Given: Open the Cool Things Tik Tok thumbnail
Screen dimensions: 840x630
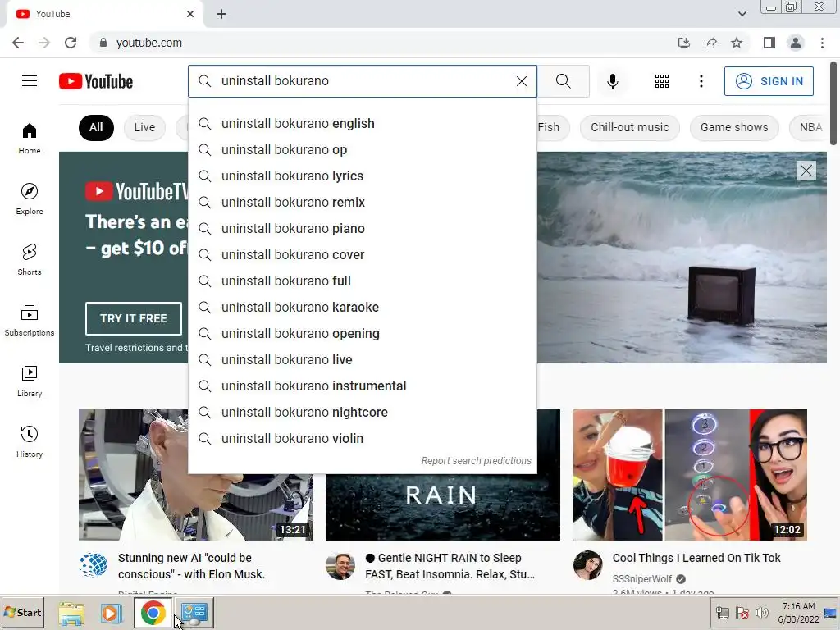Looking at the screenshot, I should coord(690,475).
